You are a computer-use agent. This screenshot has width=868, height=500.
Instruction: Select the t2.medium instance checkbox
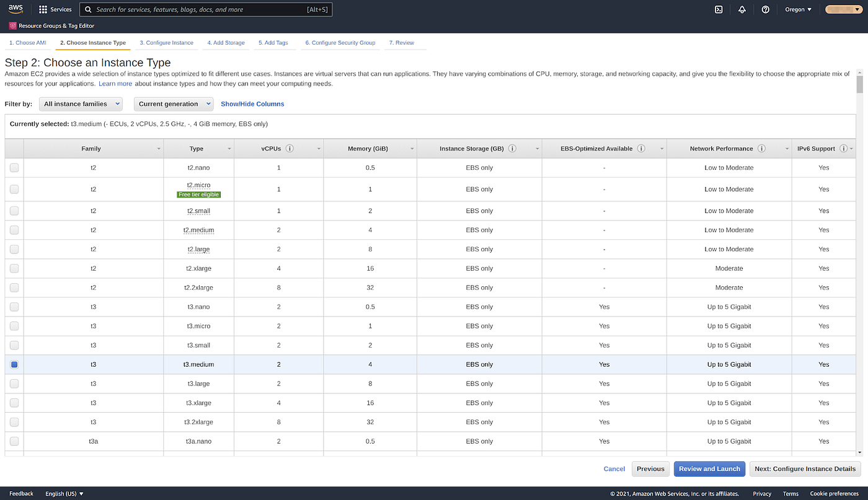click(14, 230)
